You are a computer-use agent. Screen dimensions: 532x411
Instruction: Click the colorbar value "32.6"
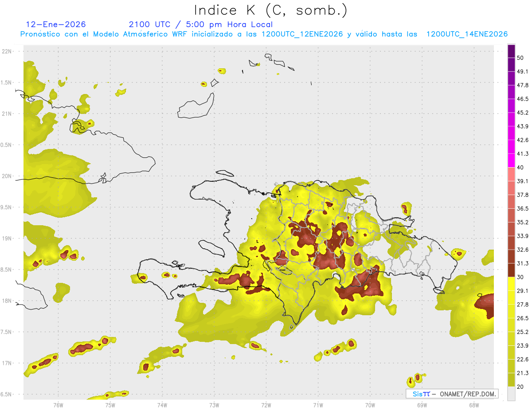(x=523, y=250)
